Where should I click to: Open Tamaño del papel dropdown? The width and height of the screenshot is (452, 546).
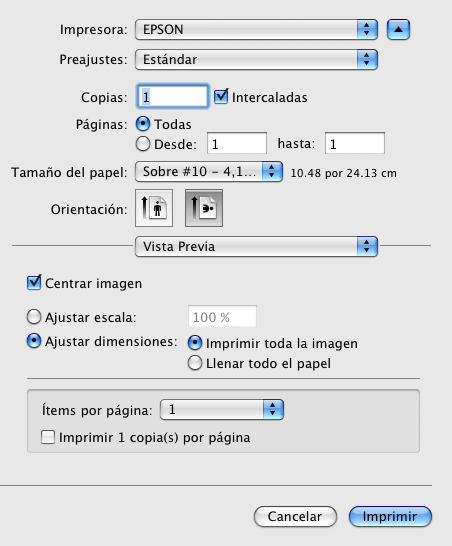(x=209, y=172)
